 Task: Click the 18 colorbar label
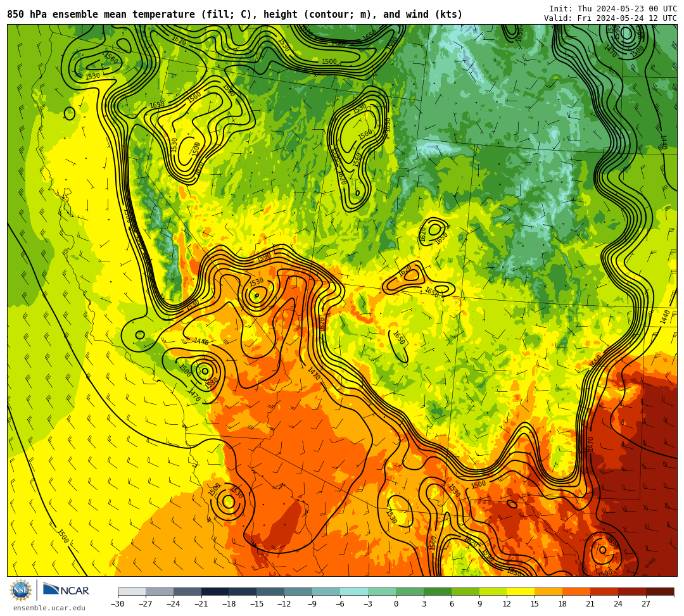click(563, 604)
